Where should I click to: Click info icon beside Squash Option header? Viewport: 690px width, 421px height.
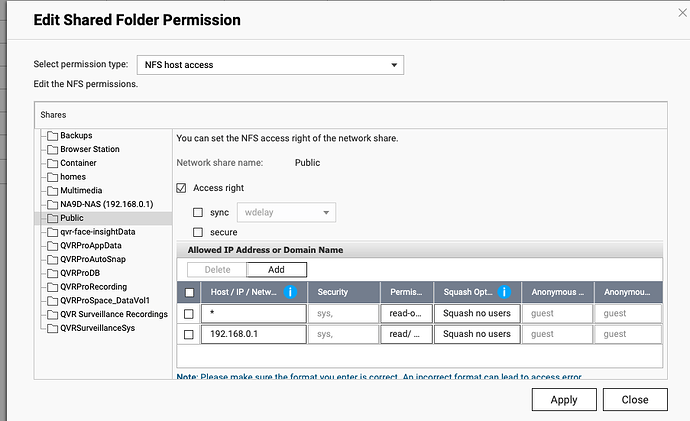(504, 292)
